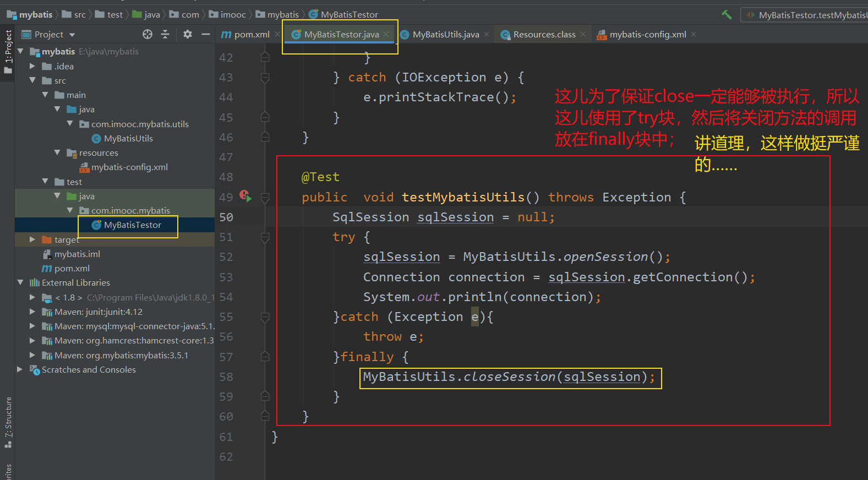The height and width of the screenshot is (480, 868).
Task: Expand the Scratches and Consoles node
Action: [20, 369]
